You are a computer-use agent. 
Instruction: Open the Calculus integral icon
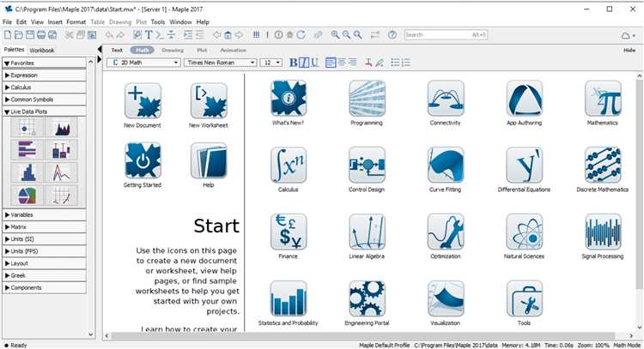click(x=289, y=165)
